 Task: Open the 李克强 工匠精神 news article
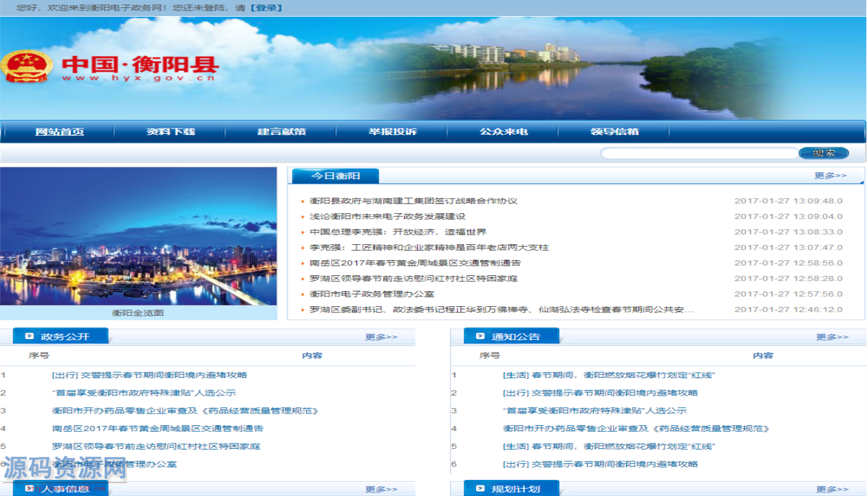[x=429, y=247]
